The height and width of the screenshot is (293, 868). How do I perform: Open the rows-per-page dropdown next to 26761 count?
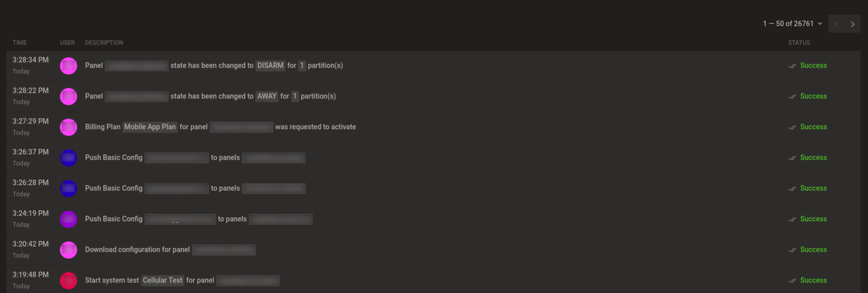pyautogui.click(x=819, y=24)
